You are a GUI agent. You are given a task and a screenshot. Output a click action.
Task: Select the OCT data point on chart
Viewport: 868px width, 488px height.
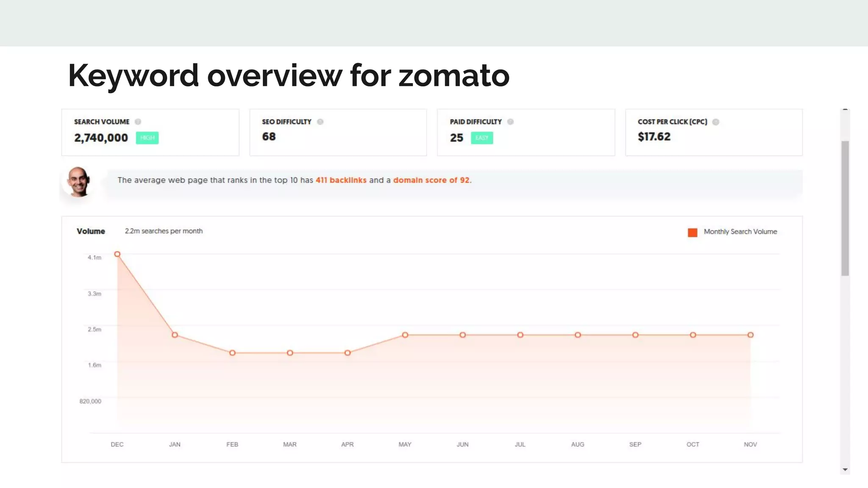click(x=693, y=335)
